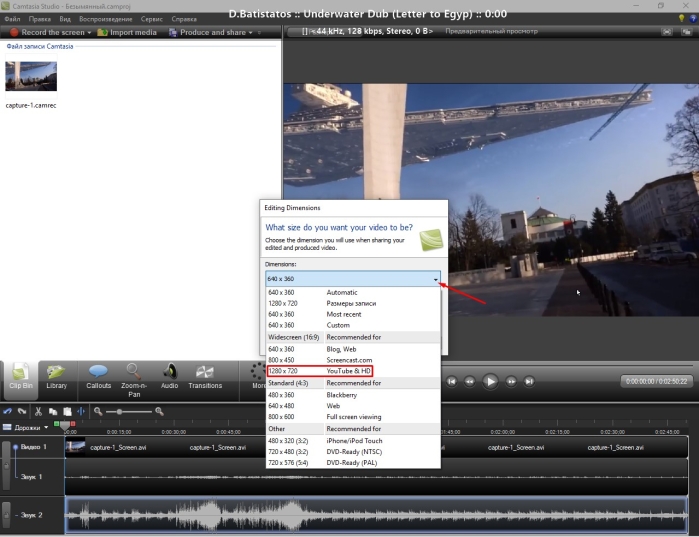Click the Record the screen red icon
699x537 pixels.
click(14, 32)
